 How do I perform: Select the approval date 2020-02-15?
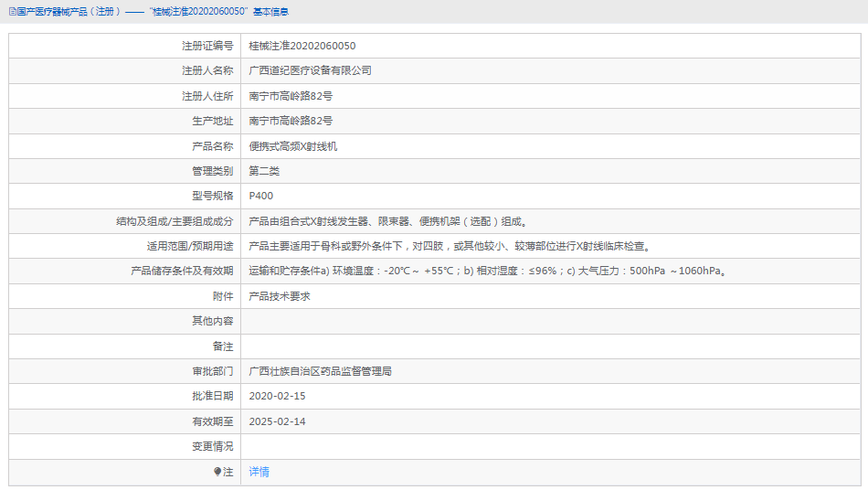tap(278, 396)
